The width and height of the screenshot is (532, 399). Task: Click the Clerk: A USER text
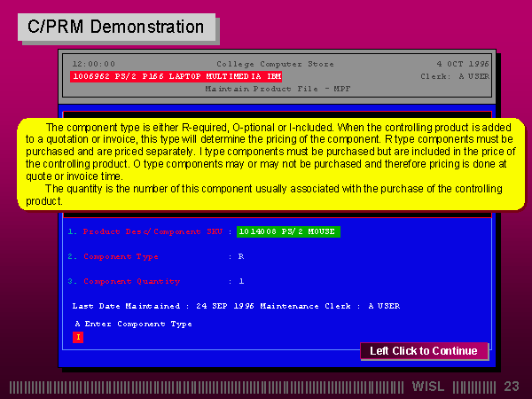pyautogui.click(x=454, y=77)
